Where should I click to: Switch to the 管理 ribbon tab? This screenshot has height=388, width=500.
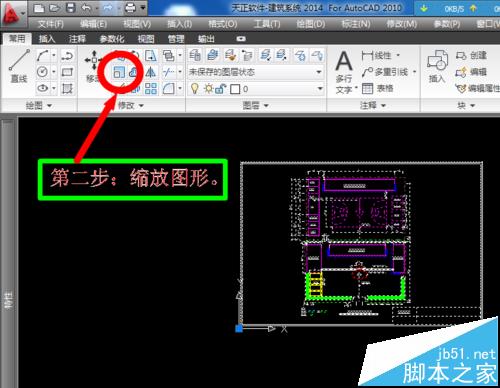[x=176, y=39]
